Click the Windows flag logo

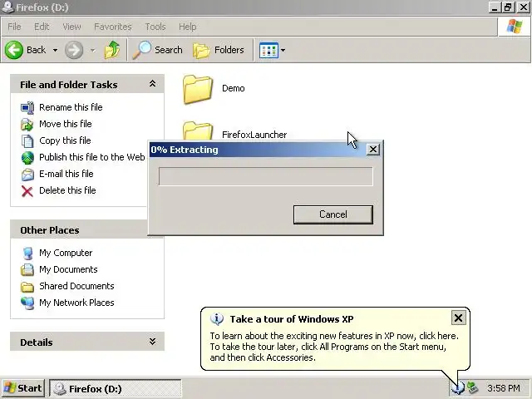(515, 26)
